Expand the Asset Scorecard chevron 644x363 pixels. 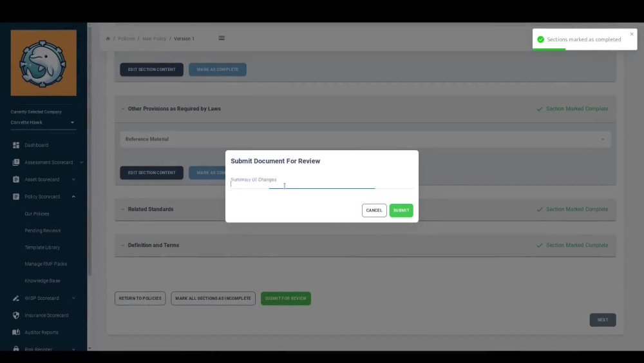coord(73,180)
